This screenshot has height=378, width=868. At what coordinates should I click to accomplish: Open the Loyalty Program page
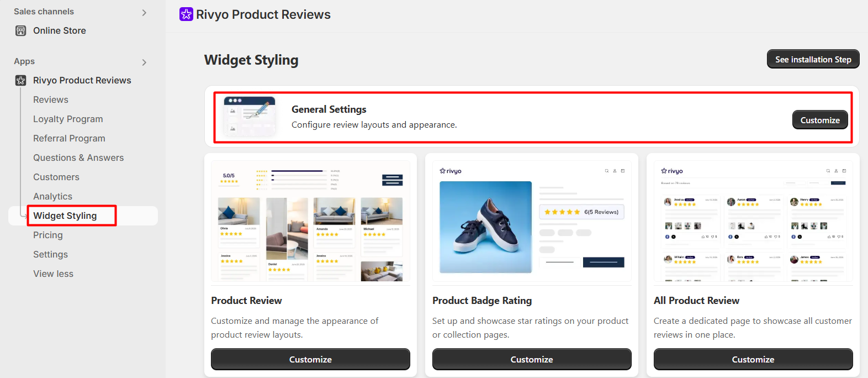click(68, 119)
